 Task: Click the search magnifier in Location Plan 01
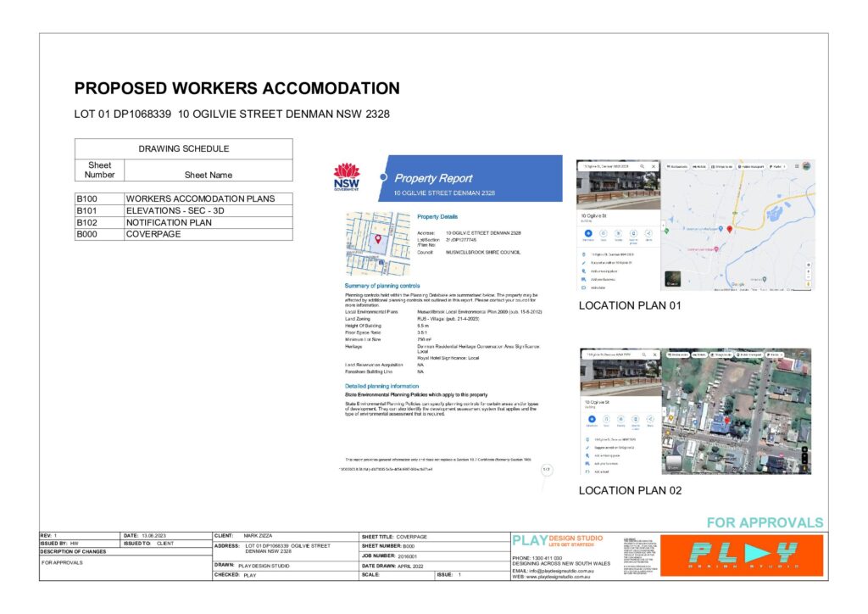(643, 166)
